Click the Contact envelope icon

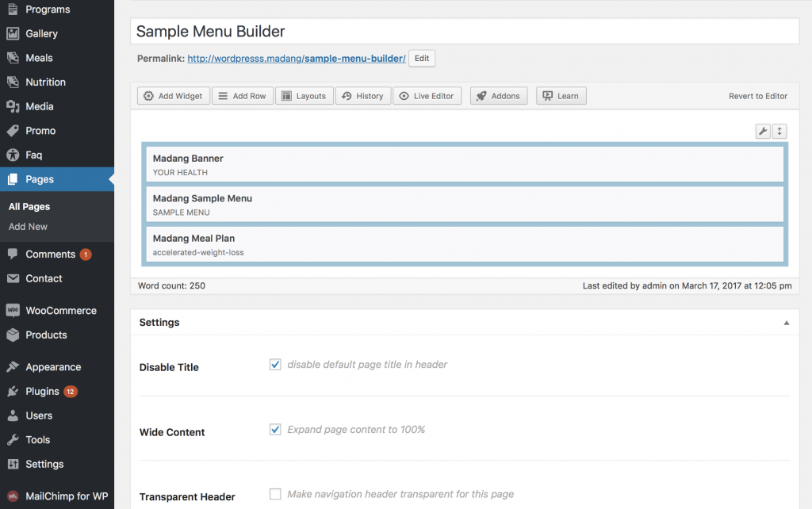coord(13,278)
